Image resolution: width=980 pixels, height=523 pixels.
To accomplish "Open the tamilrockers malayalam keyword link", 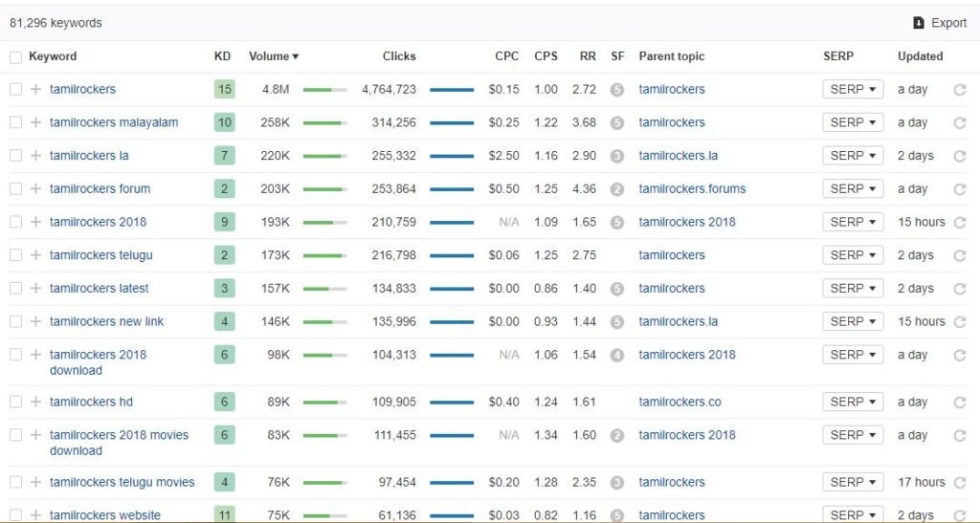I will (114, 122).
